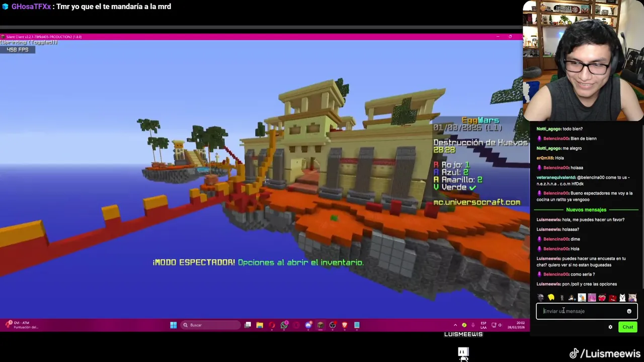Open WhatsApp from the taskbar
This screenshot has width=644, height=362.
pyautogui.click(x=284, y=325)
